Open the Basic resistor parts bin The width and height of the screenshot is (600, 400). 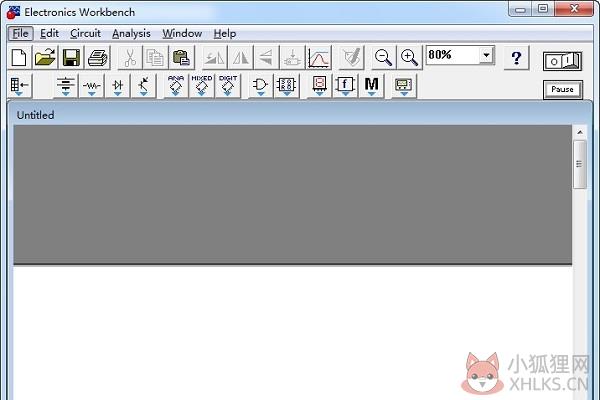[92, 86]
